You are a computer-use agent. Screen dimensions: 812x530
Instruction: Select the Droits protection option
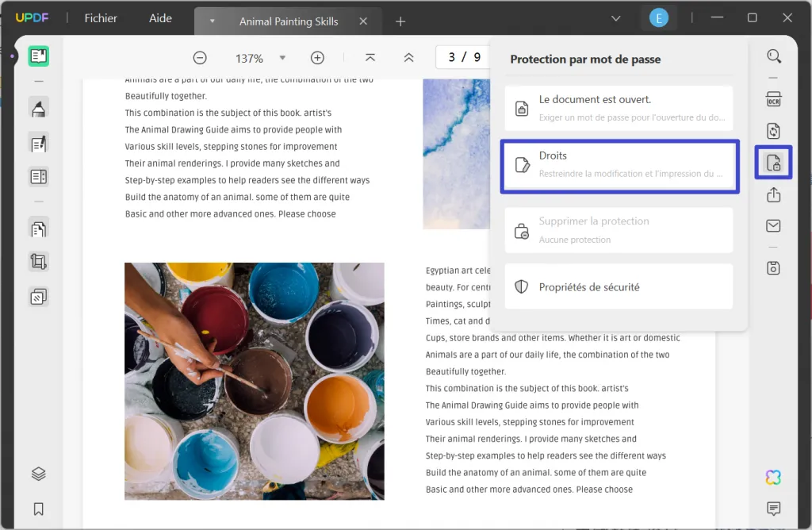tap(619, 165)
